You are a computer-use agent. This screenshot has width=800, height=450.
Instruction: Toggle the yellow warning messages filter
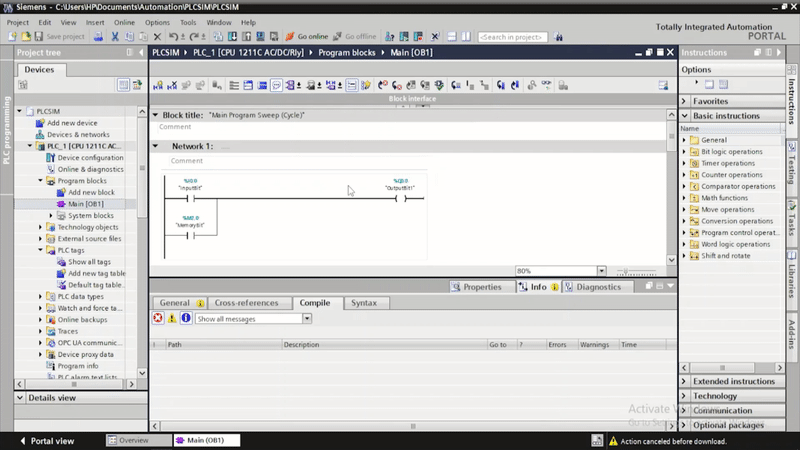tap(172, 318)
